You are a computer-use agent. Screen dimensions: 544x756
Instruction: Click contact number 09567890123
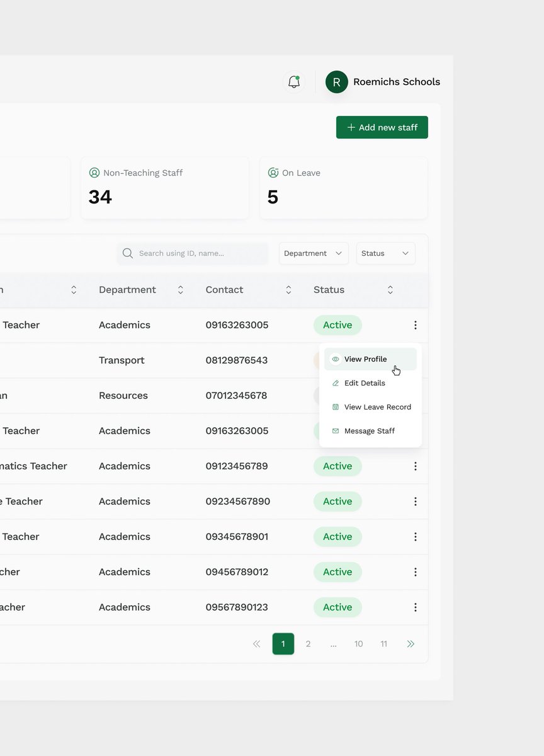pos(237,607)
